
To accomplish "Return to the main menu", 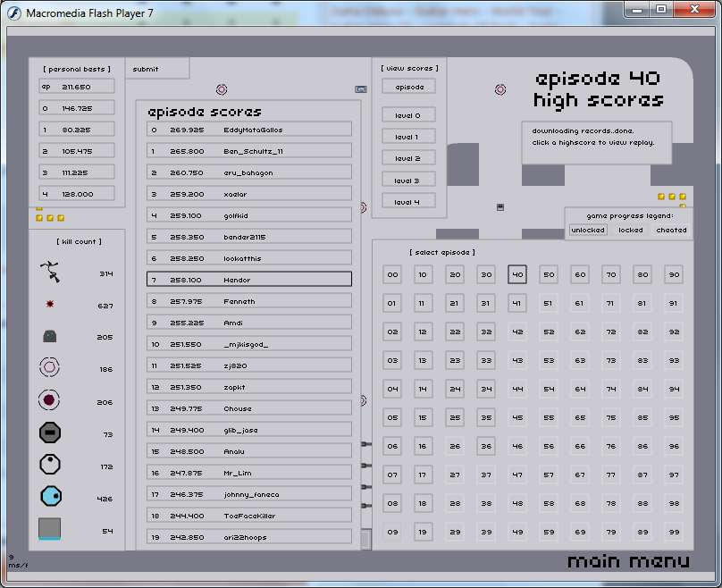I will (628, 561).
